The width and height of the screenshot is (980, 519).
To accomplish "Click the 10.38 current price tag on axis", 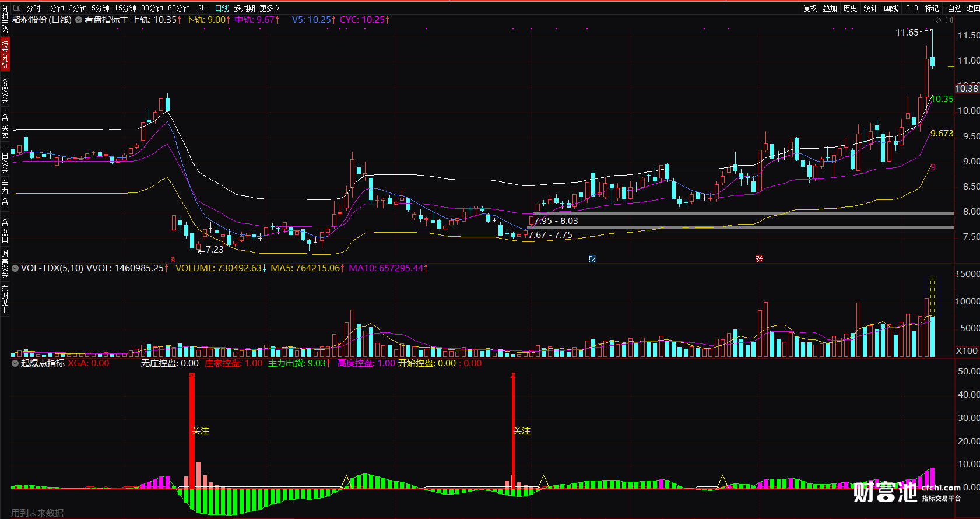I will [967, 89].
